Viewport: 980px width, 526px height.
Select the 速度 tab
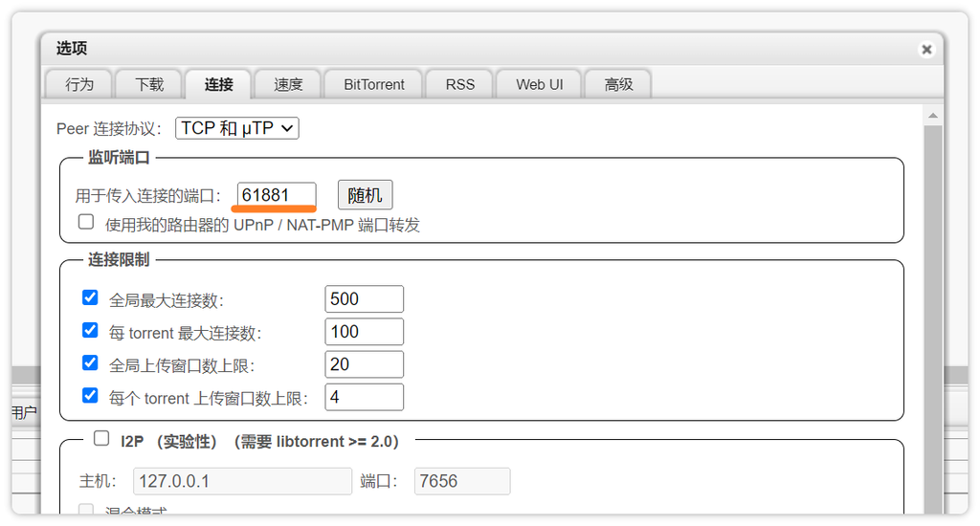pyautogui.click(x=288, y=84)
